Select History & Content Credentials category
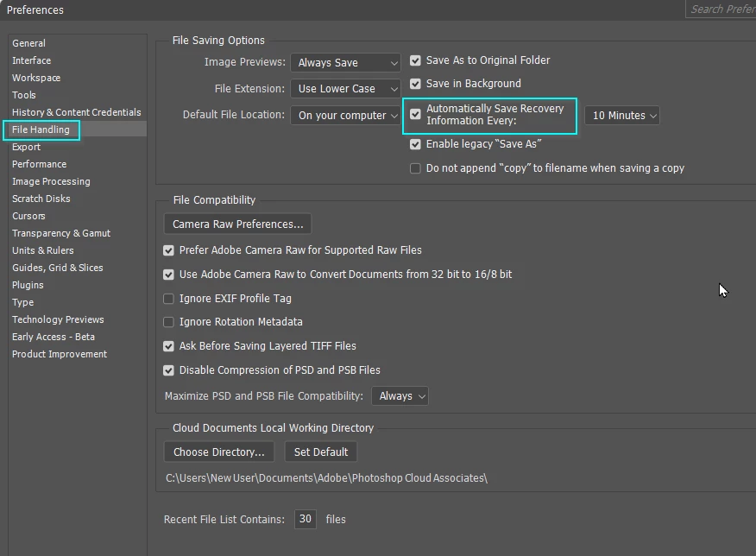This screenshot has height=556, width=756. 77,112
